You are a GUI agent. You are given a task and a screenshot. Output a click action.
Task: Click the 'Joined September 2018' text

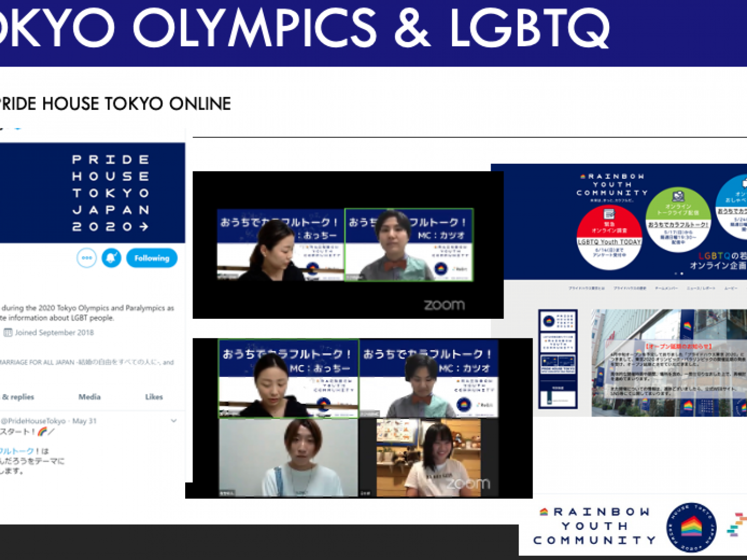54,333
